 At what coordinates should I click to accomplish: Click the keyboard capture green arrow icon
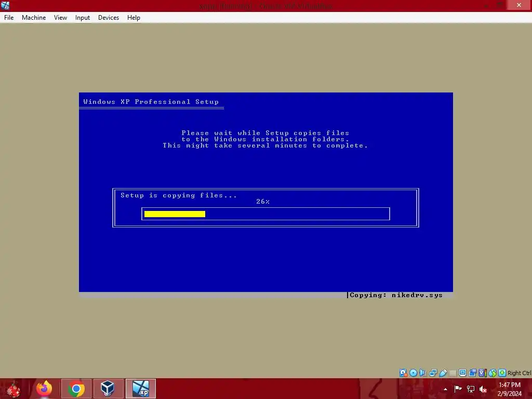(x=502, y=373)
